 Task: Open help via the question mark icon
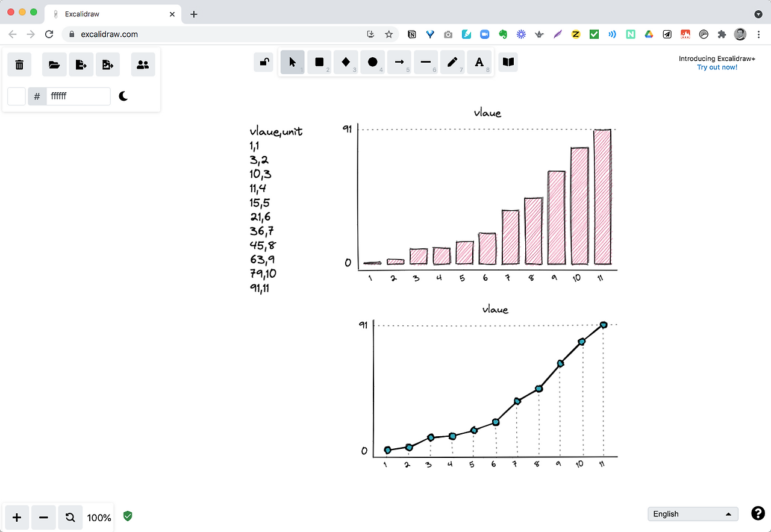pos(758,513)
